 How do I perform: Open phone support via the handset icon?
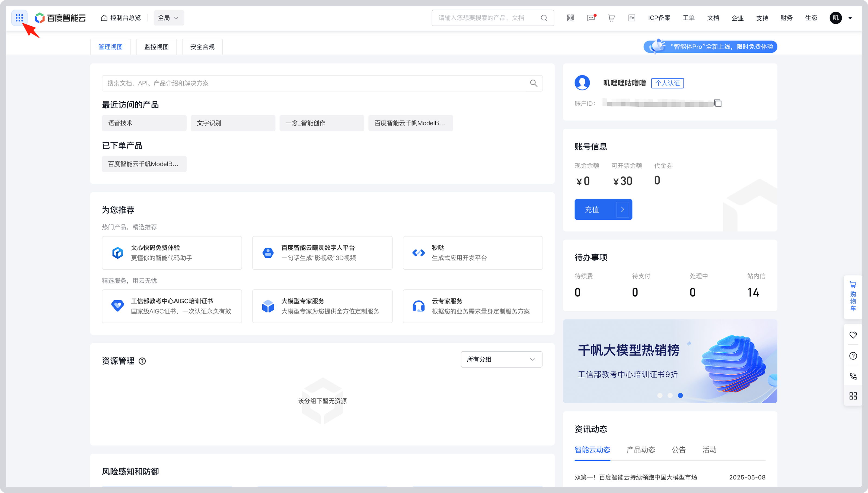pyautogui.click(x=853, y=376)
